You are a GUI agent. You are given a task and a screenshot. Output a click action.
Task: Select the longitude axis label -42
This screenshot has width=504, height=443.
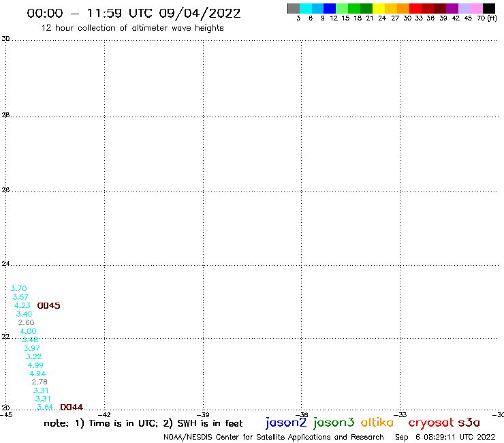click(105, 414)
